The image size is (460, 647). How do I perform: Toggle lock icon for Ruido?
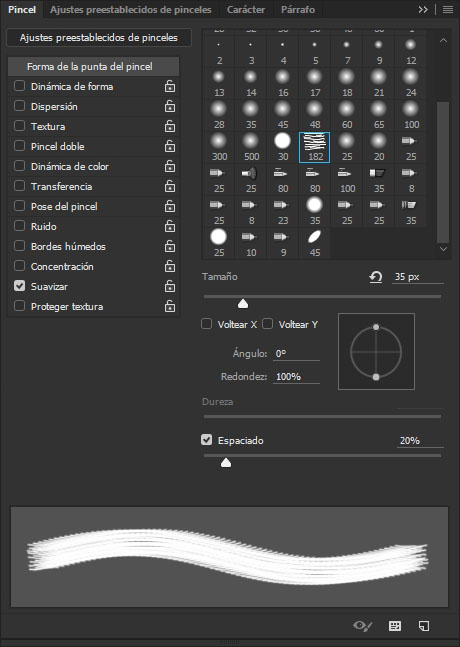pyautogui.click(x=170, y=226)
